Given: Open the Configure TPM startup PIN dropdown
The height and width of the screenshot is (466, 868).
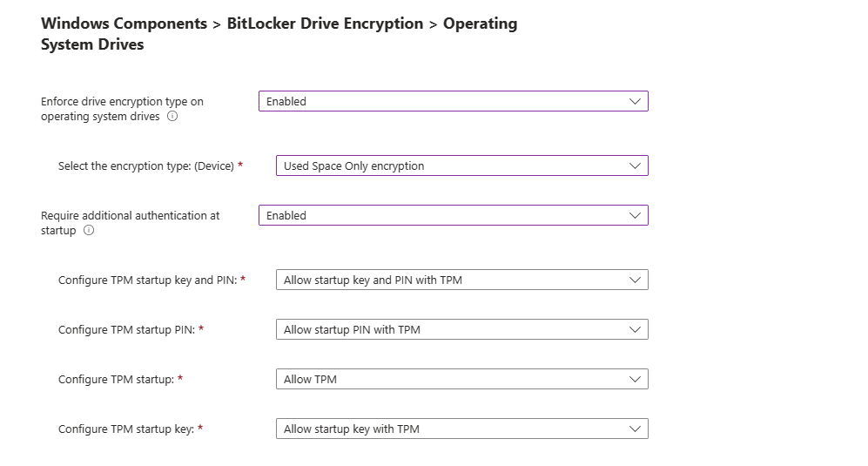Looking at the screenshot, I should point(461,329).
